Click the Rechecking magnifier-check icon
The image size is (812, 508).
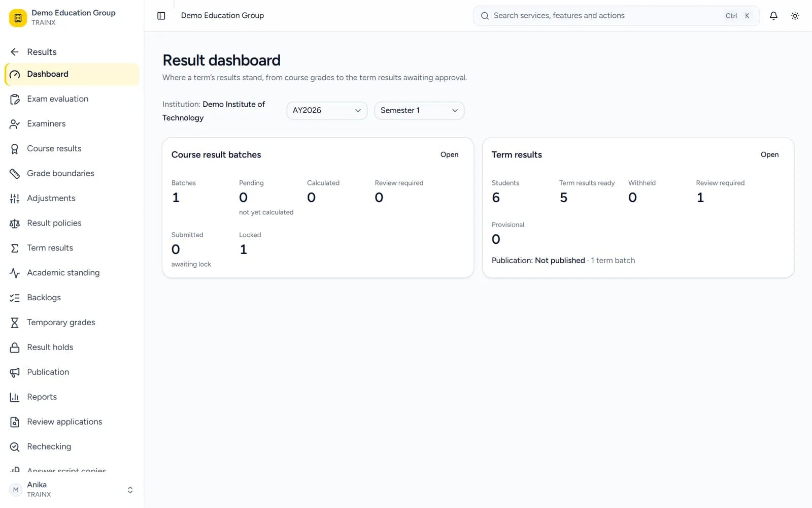tap(15, 447)
